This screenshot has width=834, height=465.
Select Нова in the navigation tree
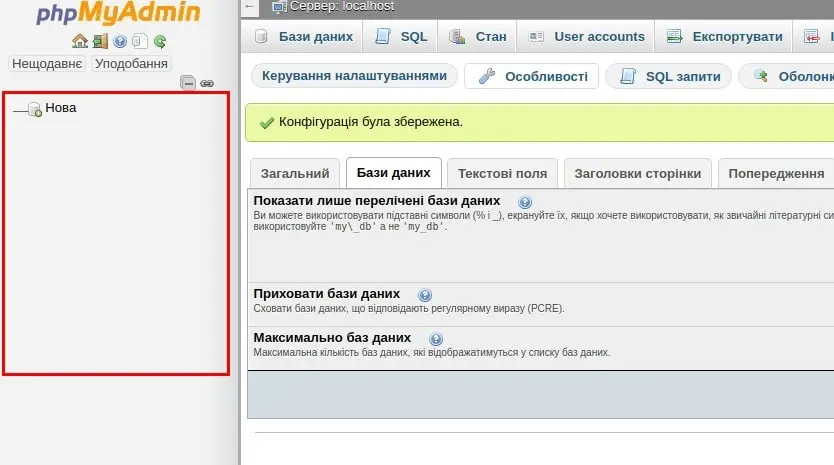click(x=61, y=107)
